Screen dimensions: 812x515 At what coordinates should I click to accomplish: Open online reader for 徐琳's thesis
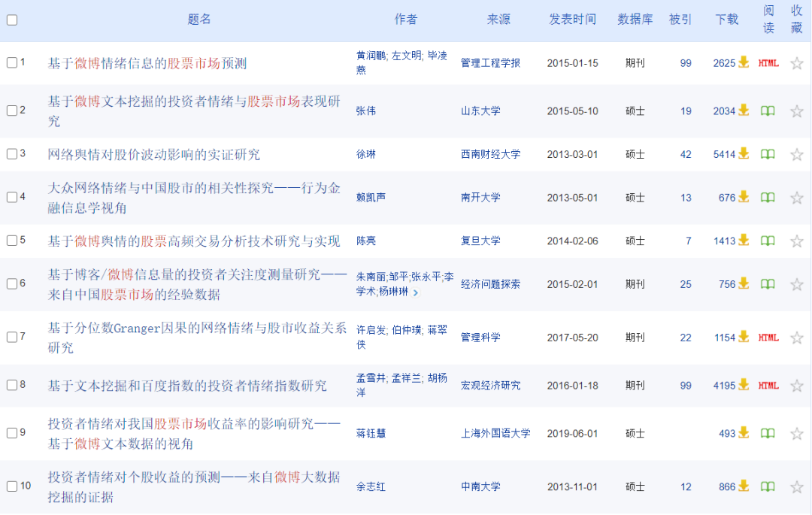(x=768, y=154)
